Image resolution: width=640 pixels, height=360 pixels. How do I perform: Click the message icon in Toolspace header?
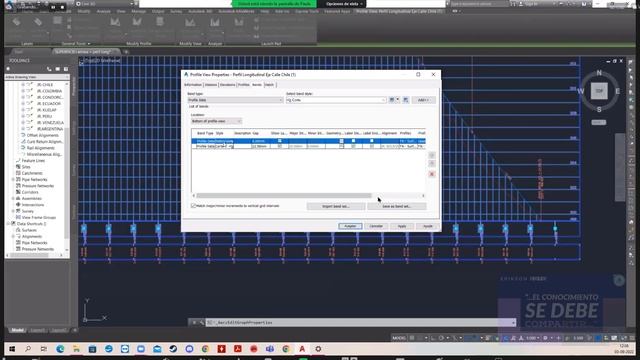click(58, 69)
